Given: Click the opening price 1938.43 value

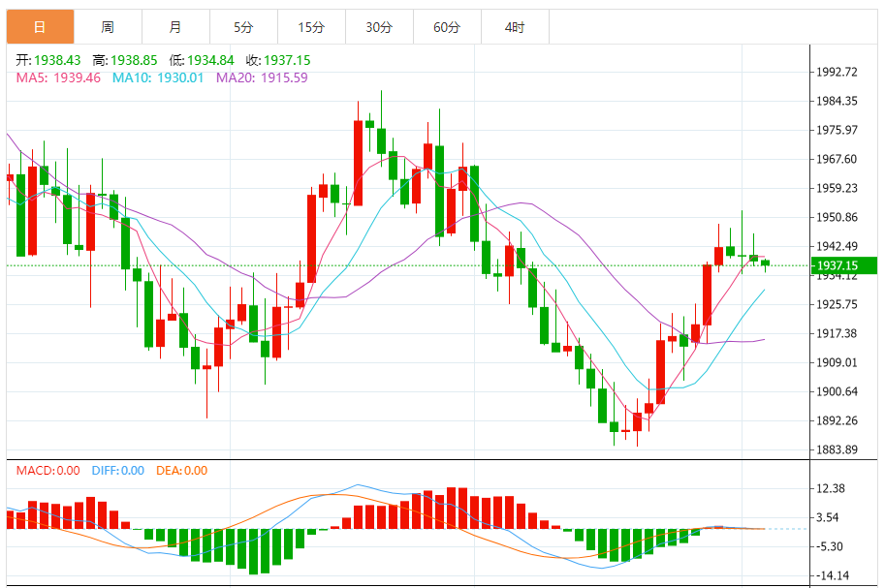Looking at the screenshot, I should (57, 60).
